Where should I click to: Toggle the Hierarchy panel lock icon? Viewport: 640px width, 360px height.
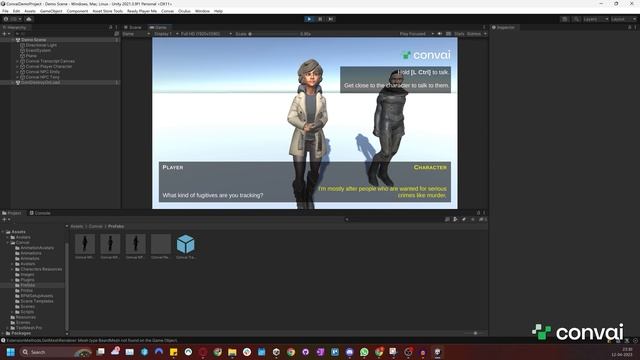(x=111, y=27)
